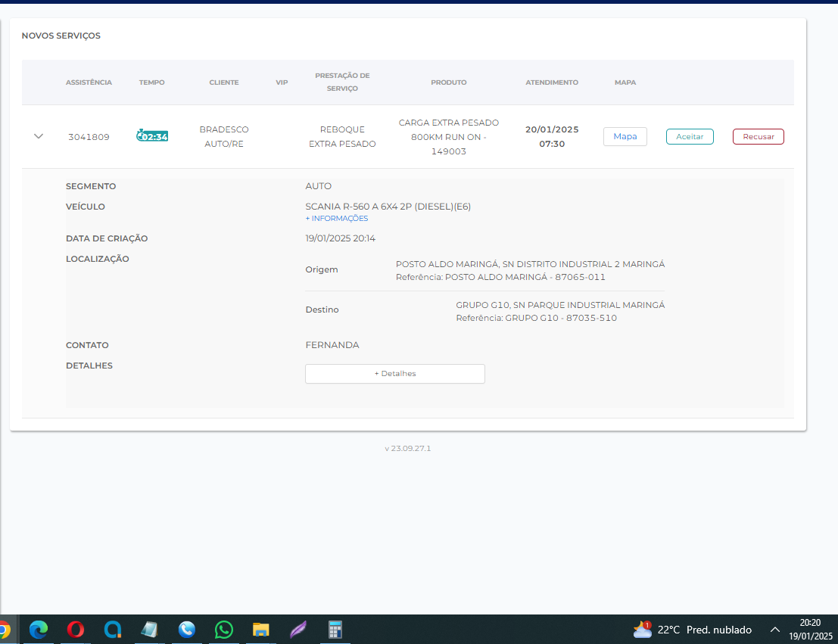838x644 pixels.
Task: Open Microsoft Edge from the taskbar
Action: coord(38,629)
